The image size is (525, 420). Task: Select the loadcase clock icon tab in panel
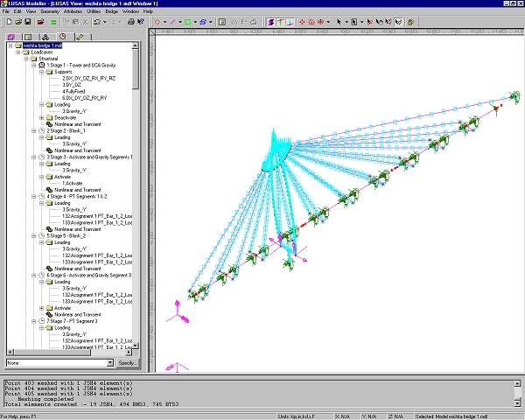[63, 37]
